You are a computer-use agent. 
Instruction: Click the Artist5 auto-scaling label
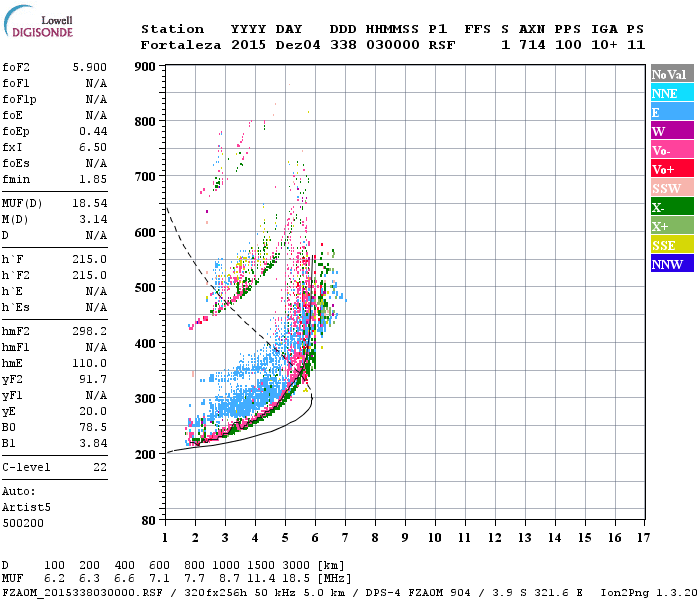26,508
